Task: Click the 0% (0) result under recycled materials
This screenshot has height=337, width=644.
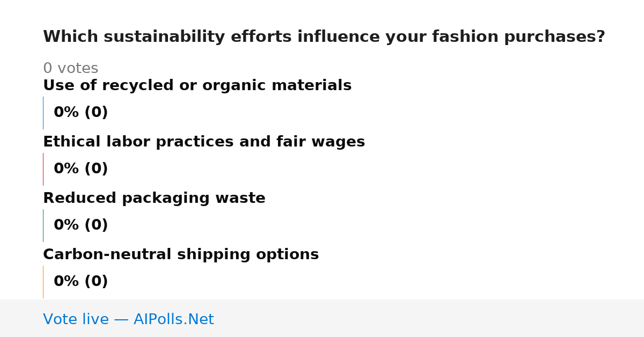Action: click(x=80, y=113)
